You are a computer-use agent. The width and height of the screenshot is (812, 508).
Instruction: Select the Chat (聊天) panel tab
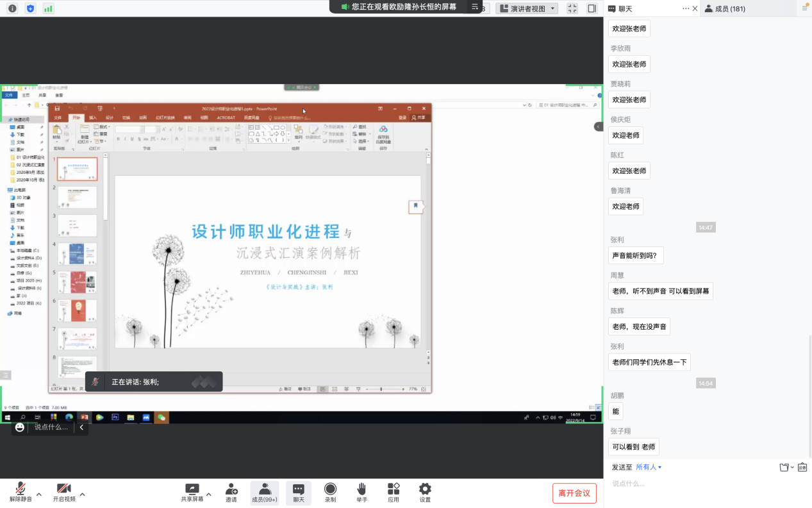coord(620,8)
